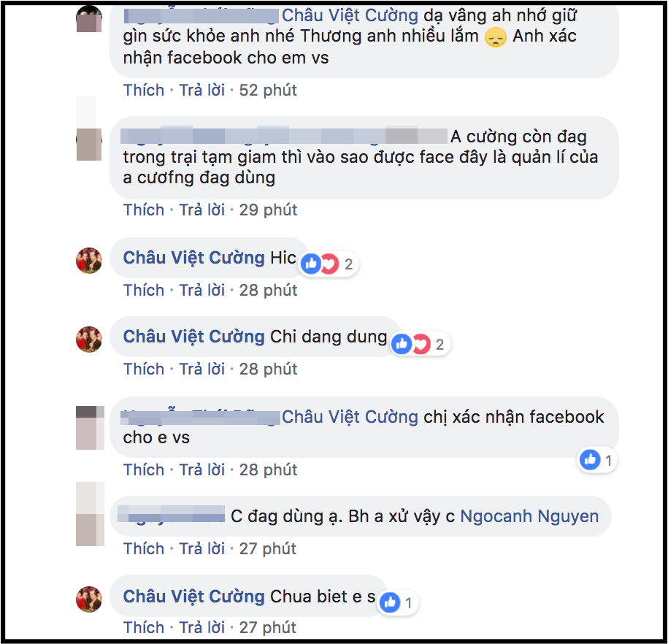
Task: Click Thích under the 'Chua biet e s' comment
Action: (x=144, y=627)
